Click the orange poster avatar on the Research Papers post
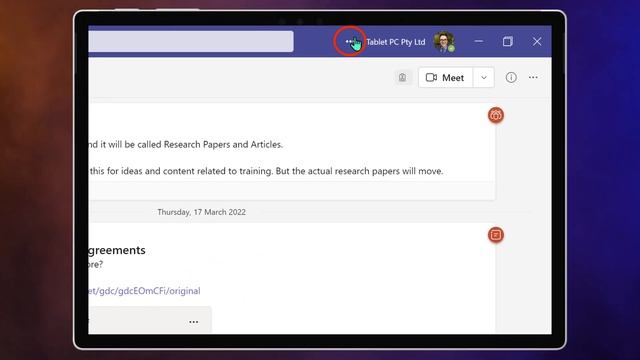 496,115
